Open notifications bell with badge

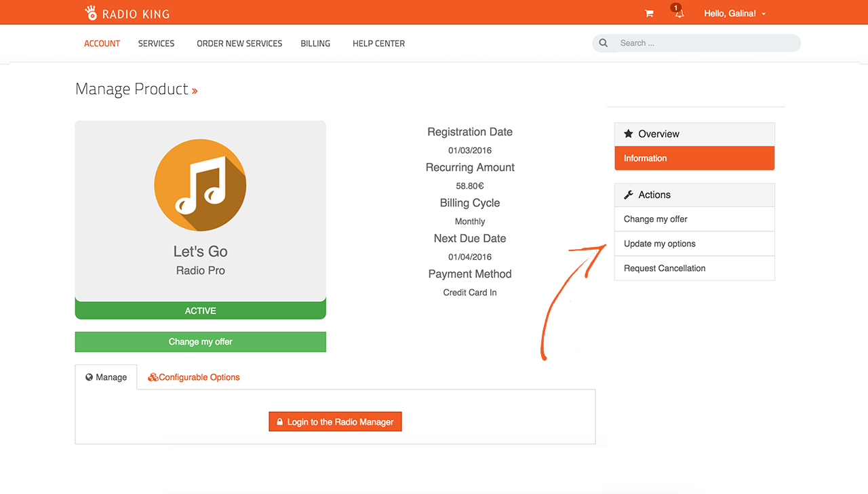click(678, 12)
